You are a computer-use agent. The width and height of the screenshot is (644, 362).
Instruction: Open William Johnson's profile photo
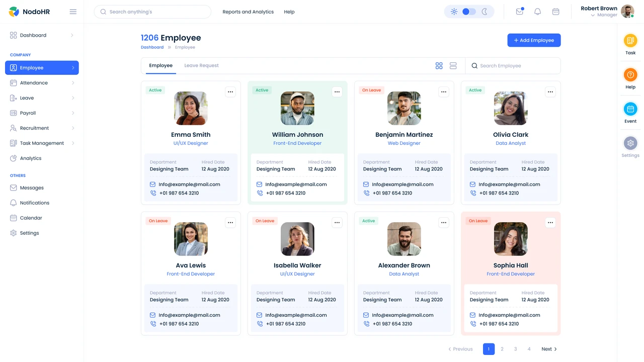297,108
